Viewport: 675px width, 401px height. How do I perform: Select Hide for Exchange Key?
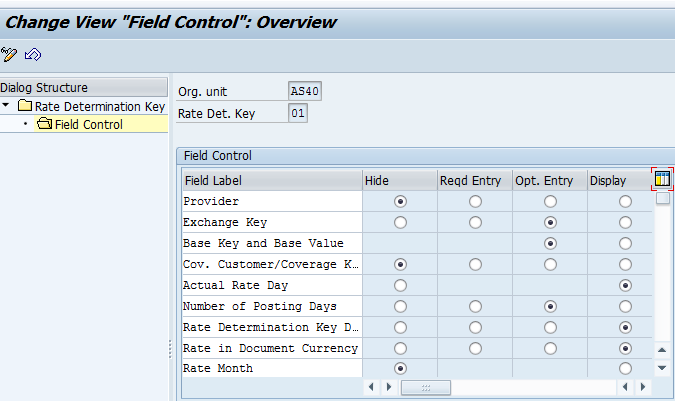(x=400, y=222)
